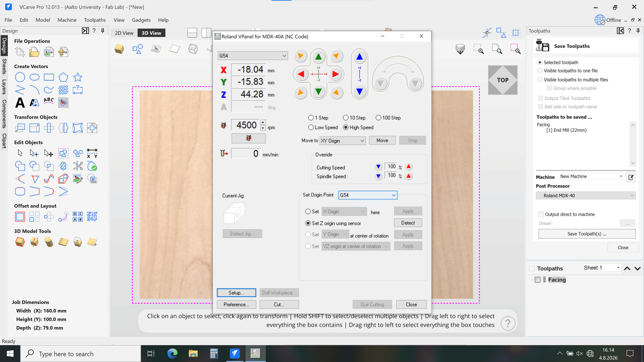This screenshot has width=644, height=362.
Task: Click Save Toolpath(s) ... button
Action: [587, 234]
